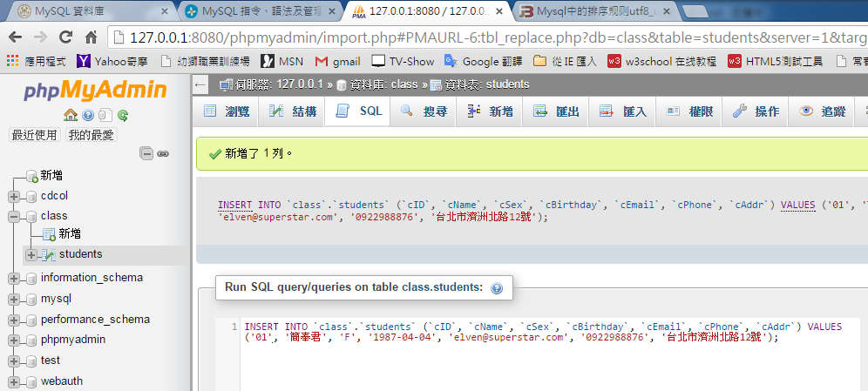Open the Yahoo奇摩 bookmark
The height and width of the screenshot is (391, 868).
pyautogui.click(x=112, y=61)
